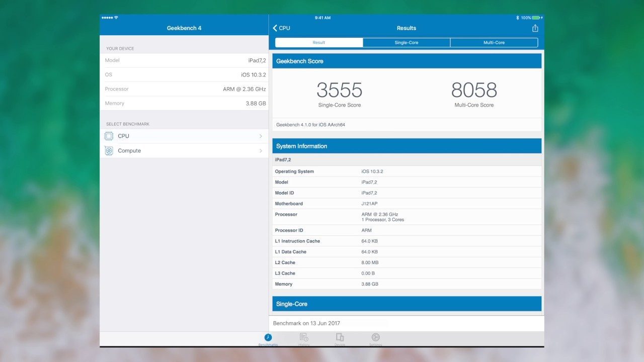
Task: Click the L1 Data Cache label
Action: click(290, 252)
